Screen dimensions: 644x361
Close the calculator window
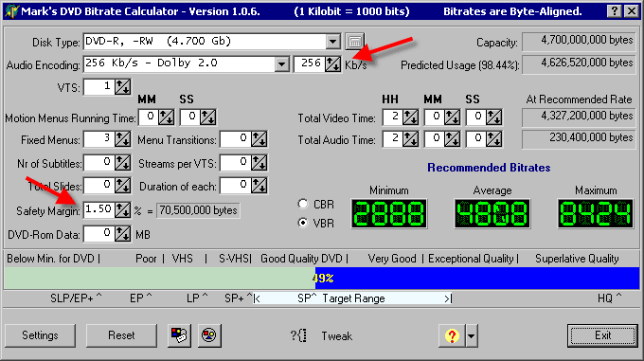[x=632, y=11]
